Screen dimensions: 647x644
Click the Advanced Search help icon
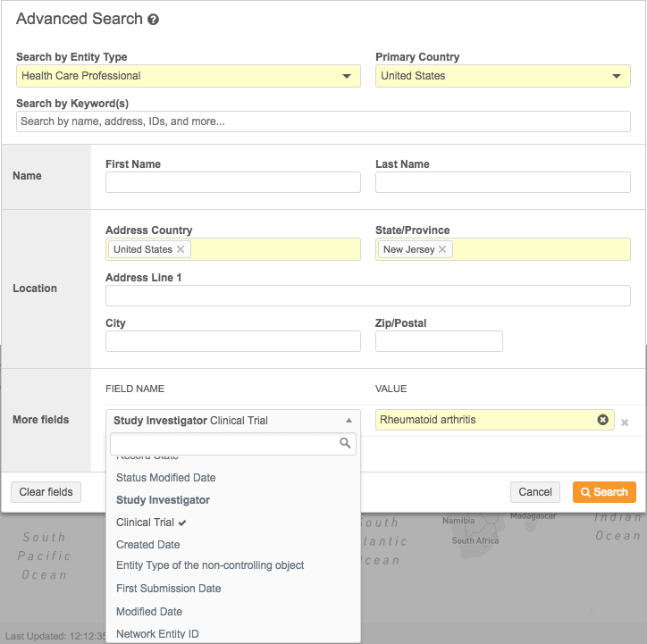point(153,20)
